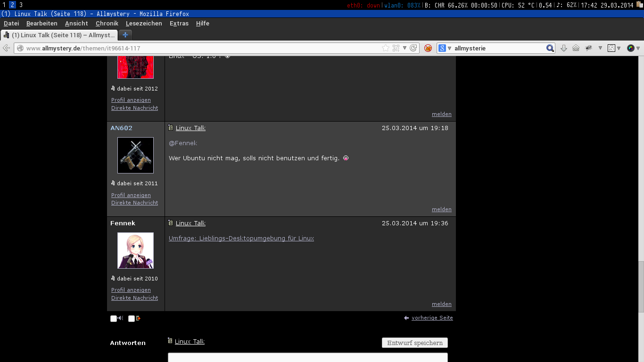The image size is (644, 362).
Task: Open the dropdown arrow after the bug icon
Action: tap(600, 48)
